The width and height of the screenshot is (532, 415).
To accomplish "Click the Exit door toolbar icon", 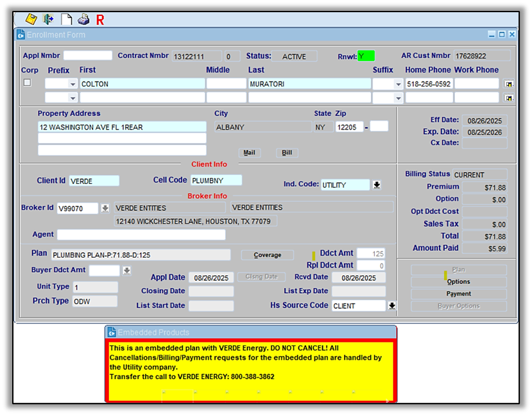I will click(x=49, y=19).
